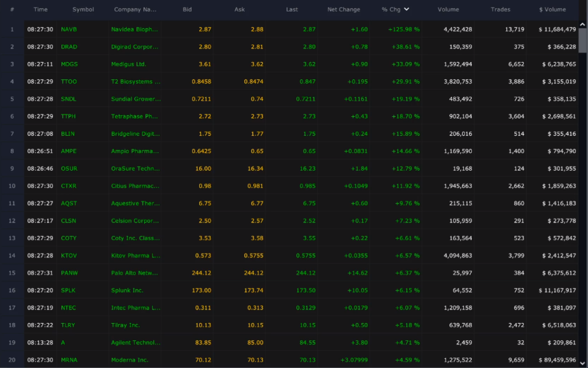Select the COTY symbol
Screen dimensions: 588x368
(x=69, y=238)
